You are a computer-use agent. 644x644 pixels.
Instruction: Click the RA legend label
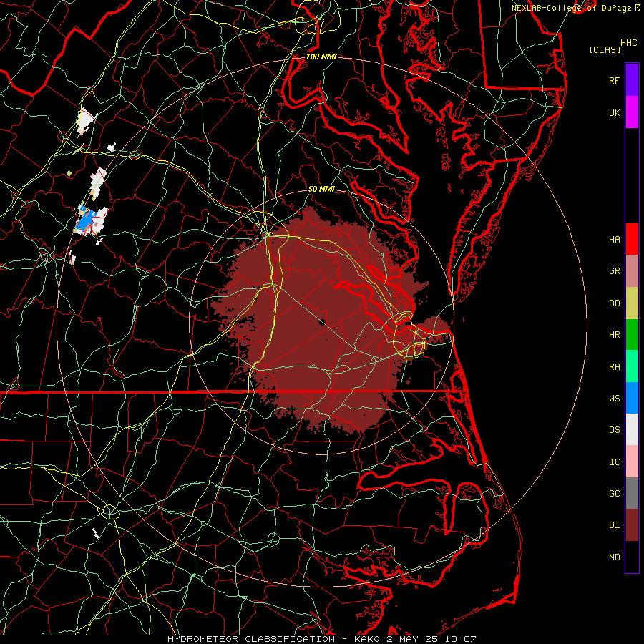[x=615, y=367]
